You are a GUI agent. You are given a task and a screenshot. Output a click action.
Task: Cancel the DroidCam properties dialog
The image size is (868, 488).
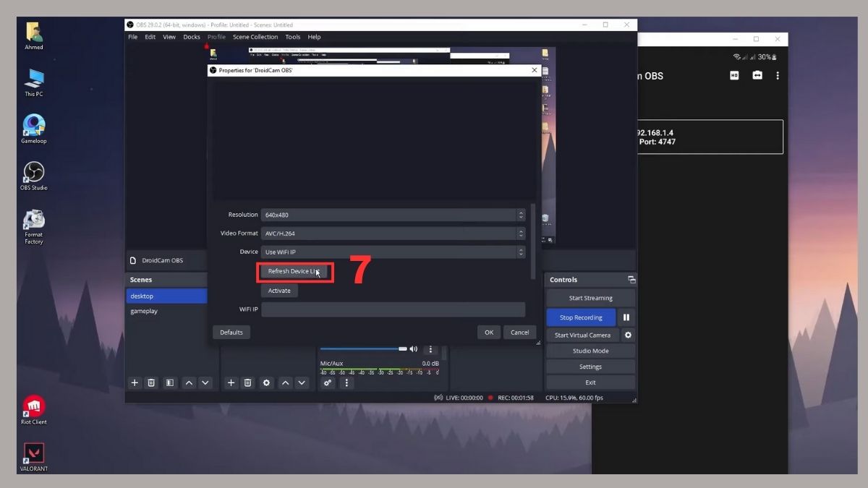[x=520, y=333]
